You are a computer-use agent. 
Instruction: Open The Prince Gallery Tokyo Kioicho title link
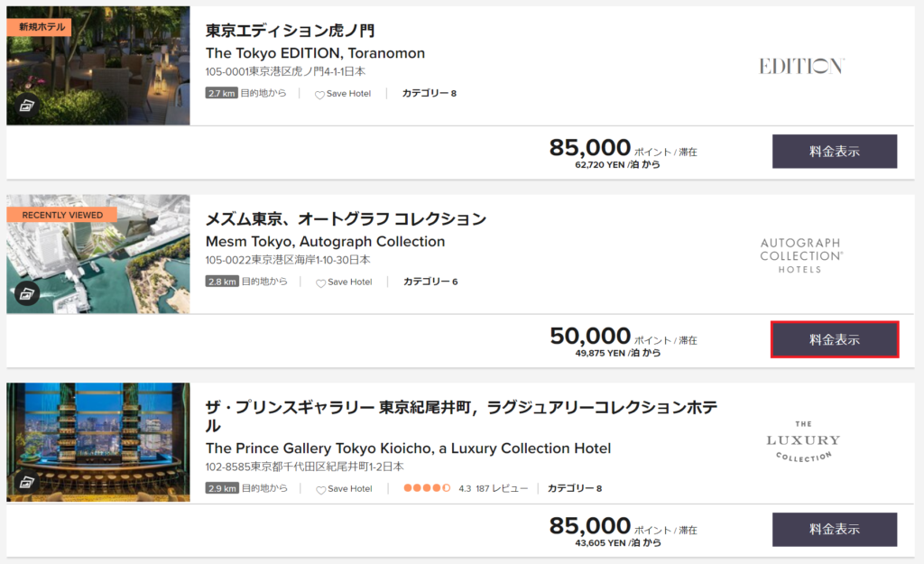[x=408, y=448]
